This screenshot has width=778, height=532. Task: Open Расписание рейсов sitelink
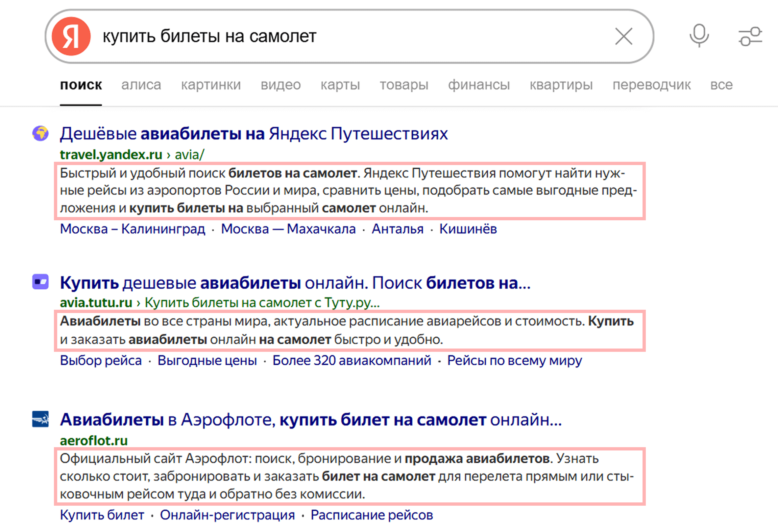tap(372, 515)
